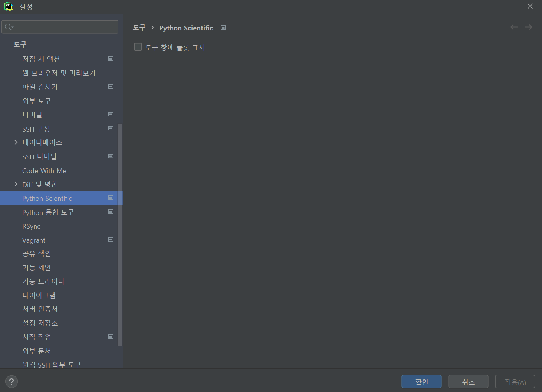Go forward with the right arrow
The width and height of the screenshot is (542, 392).
click(x=529, y=27)
